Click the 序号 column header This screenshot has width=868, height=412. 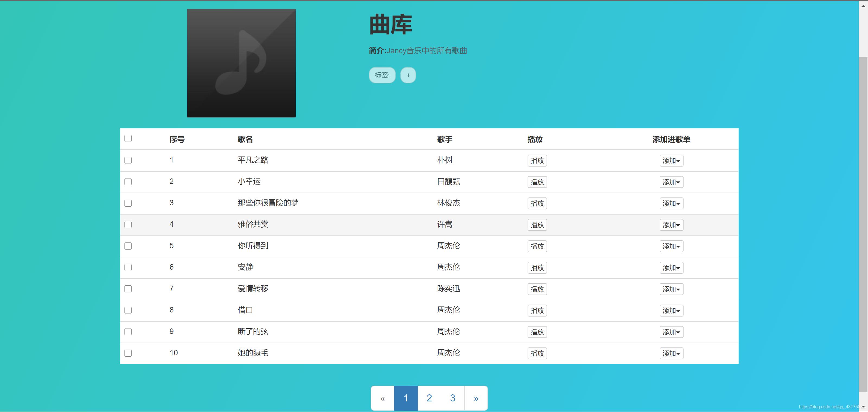tap(177, 139)
